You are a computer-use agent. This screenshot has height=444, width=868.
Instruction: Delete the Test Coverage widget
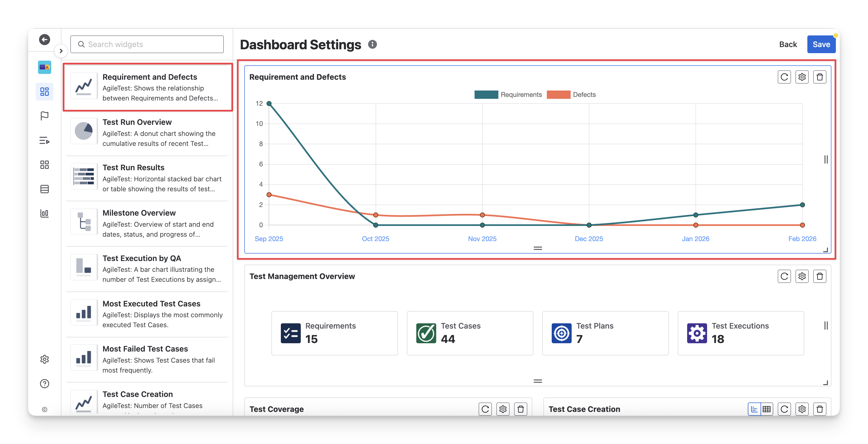520,409
